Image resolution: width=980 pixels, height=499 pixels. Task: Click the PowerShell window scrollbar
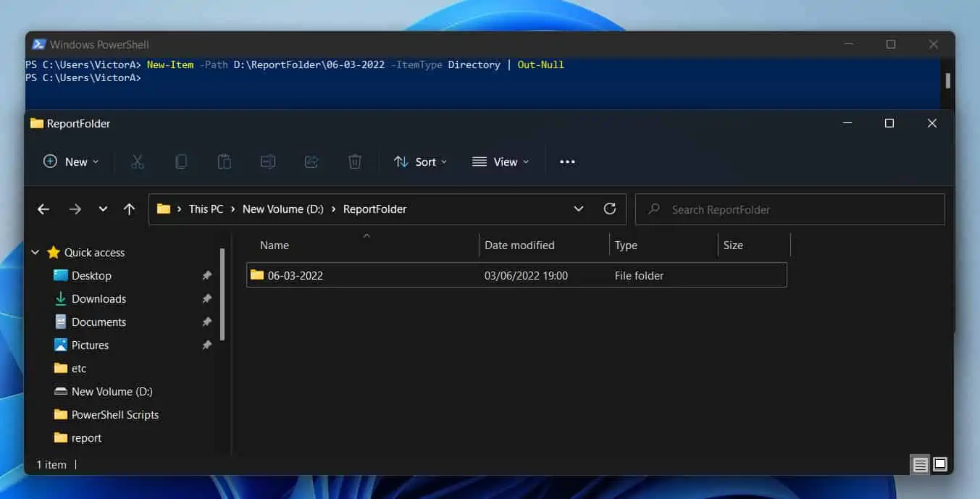[x=947, y=80]
